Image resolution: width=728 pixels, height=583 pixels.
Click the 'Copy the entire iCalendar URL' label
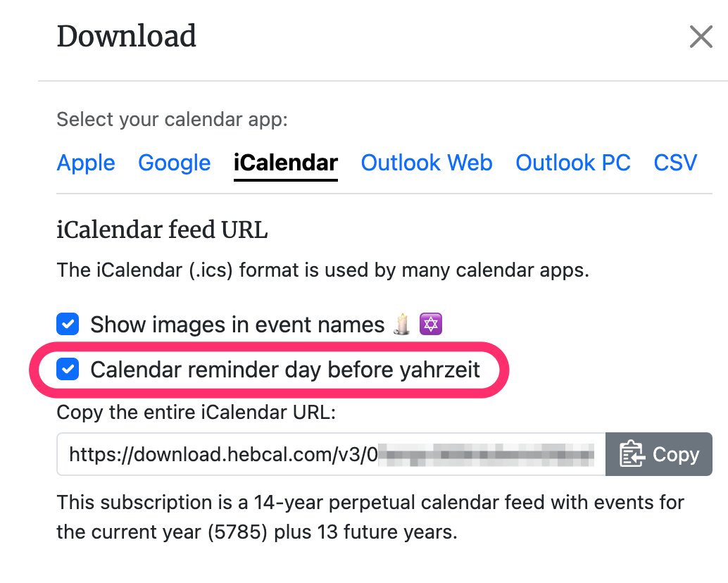tap(196, 412)
